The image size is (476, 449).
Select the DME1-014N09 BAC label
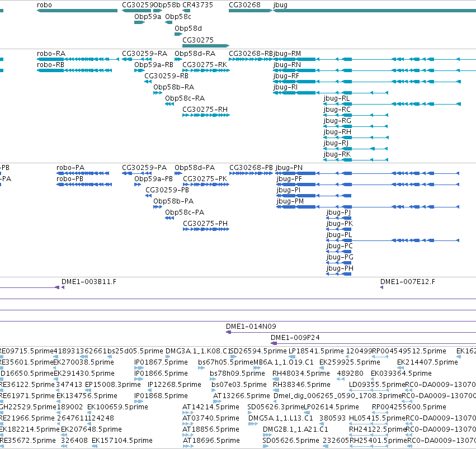251,327
